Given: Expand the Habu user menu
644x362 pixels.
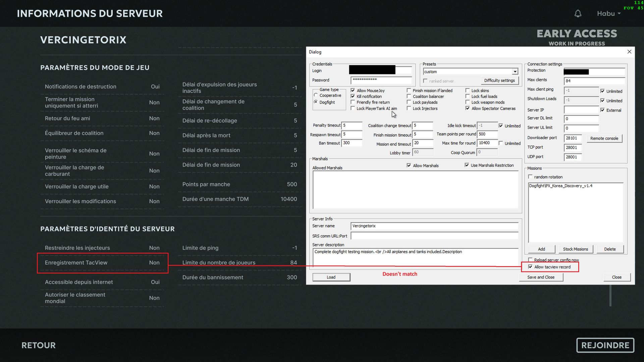Looking at the screenshot, I should point(609,13).
